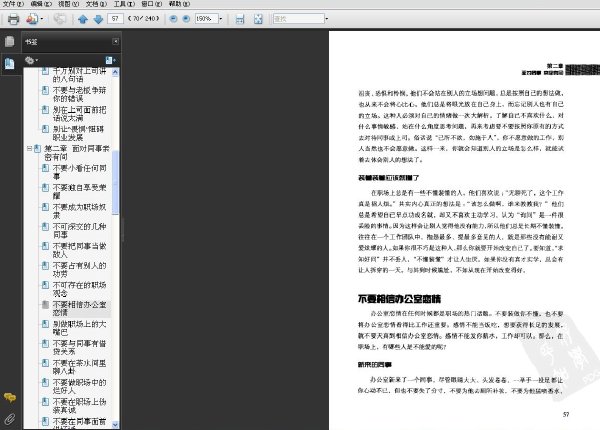Open the 工具 (Tools) menu
This screenshot has width=600, height=430.
tap(124, 4)
